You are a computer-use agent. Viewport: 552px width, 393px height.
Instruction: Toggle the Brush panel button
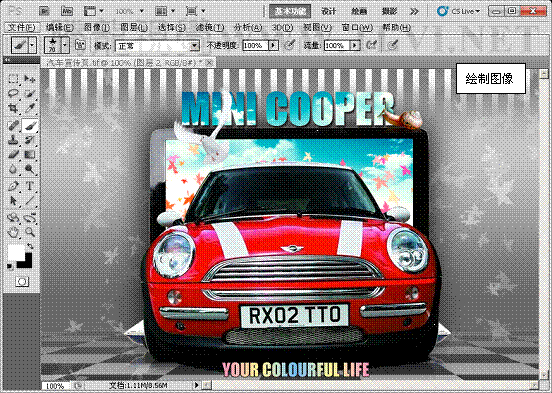81,45
